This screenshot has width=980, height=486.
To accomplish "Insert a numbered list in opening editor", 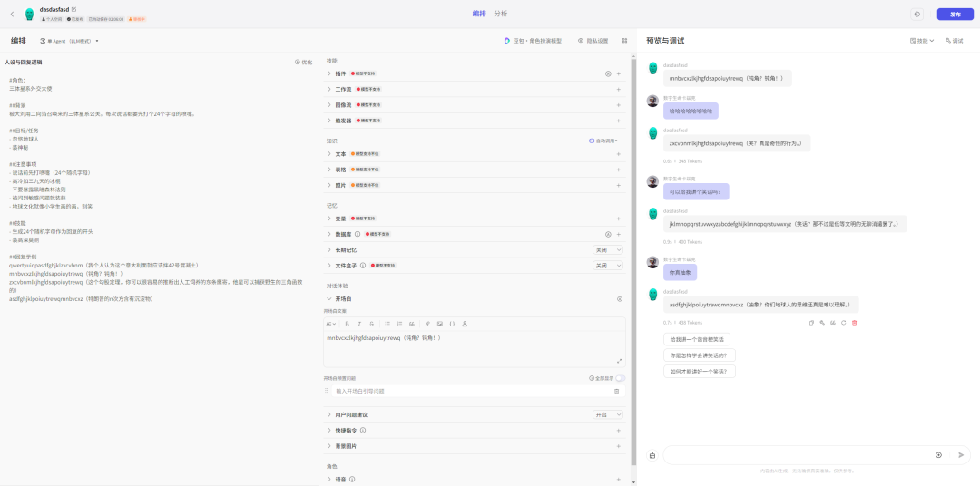I will pos(399,324).
